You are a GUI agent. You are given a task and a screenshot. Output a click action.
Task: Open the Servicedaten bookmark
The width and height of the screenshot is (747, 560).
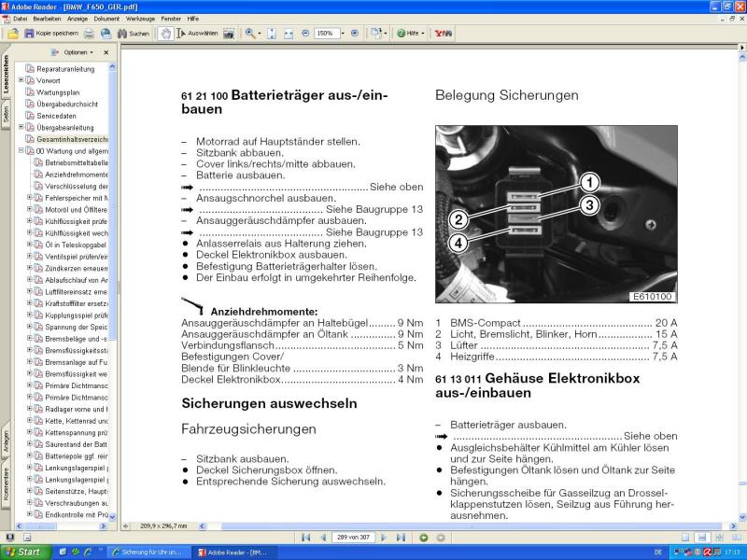(x=56, y=116)
